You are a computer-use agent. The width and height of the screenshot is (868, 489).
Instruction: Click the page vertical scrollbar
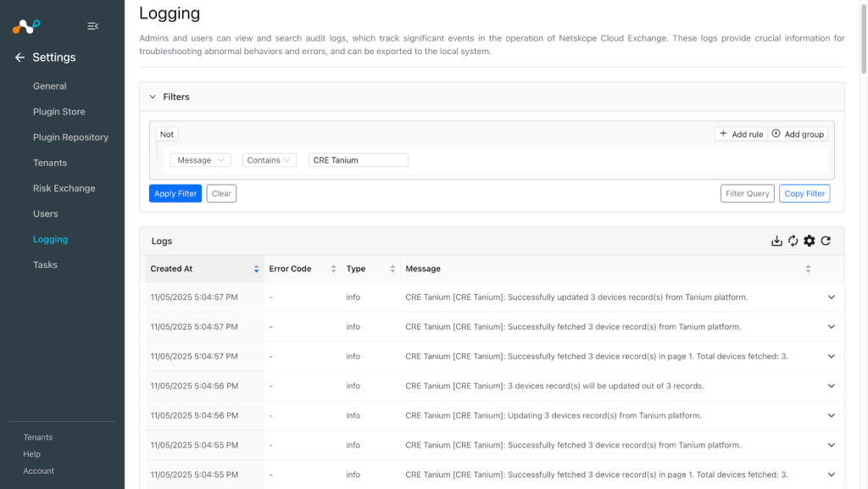pyautogui.click(x=864, y=37)
